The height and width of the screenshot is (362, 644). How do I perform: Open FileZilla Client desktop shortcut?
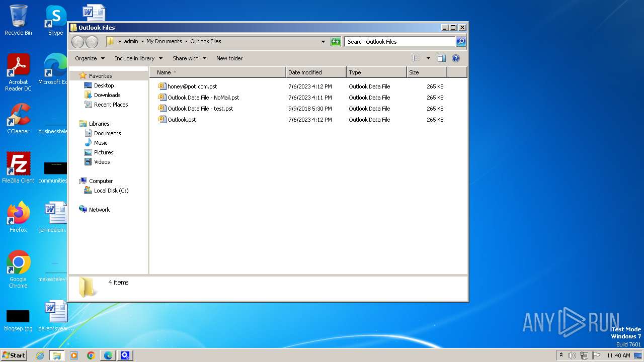[x=18, y=168]
